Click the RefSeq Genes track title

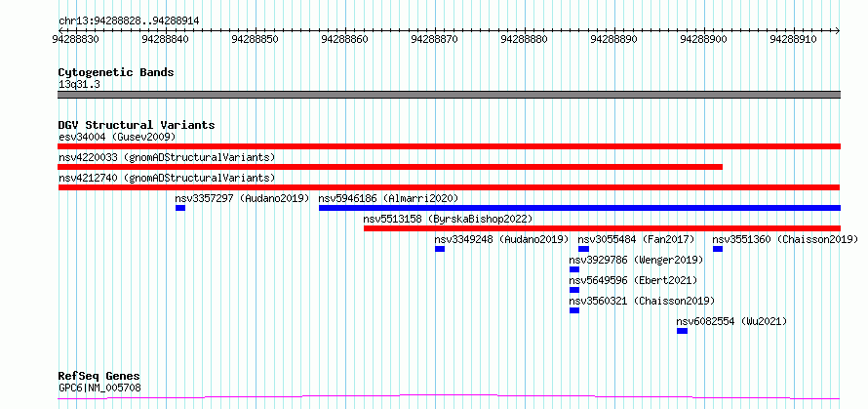99,377
